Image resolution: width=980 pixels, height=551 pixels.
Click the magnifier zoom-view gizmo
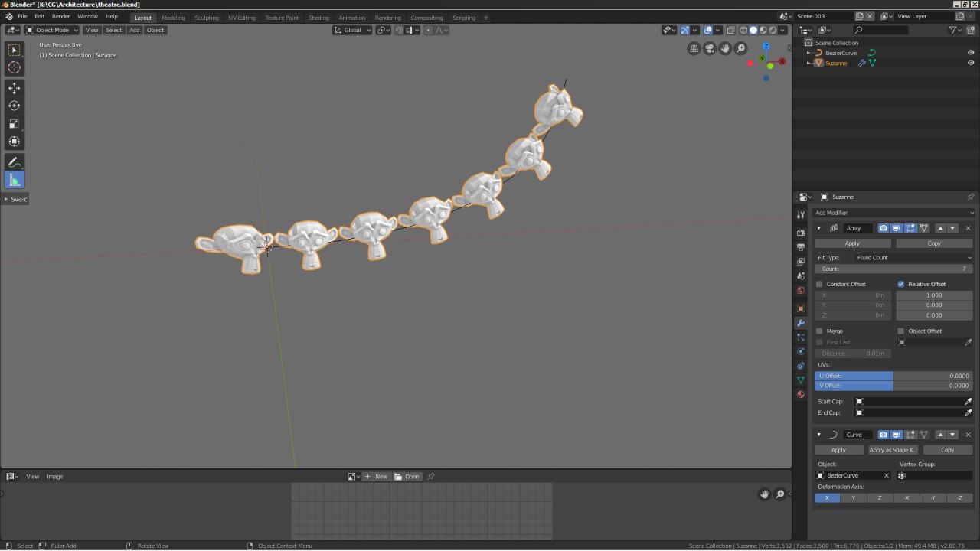[x=740, y=48]
